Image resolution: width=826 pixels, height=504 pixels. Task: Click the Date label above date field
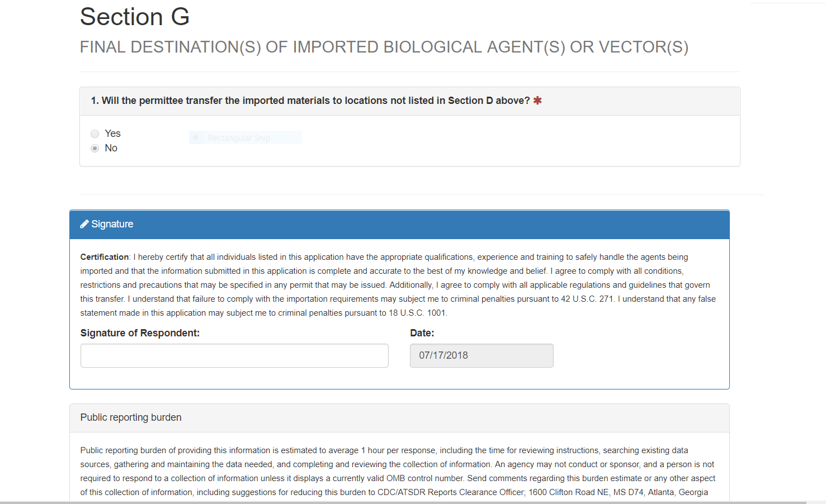(422, 333)
